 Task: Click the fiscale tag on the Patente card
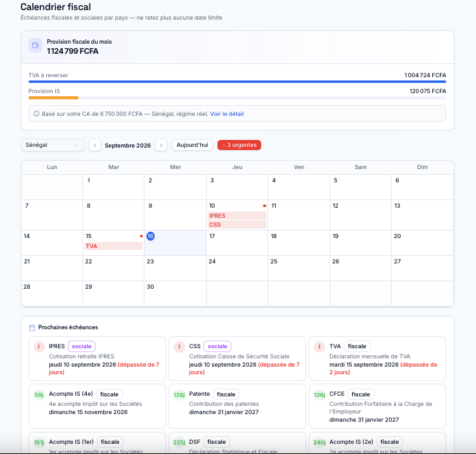[226, 394]
